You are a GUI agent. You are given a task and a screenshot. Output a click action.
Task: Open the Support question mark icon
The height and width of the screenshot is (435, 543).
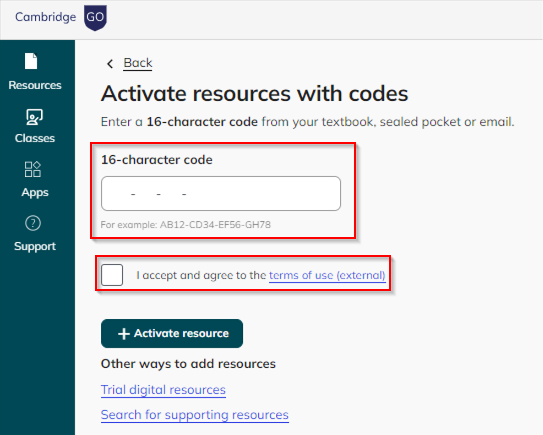click(x=33, y=223)
